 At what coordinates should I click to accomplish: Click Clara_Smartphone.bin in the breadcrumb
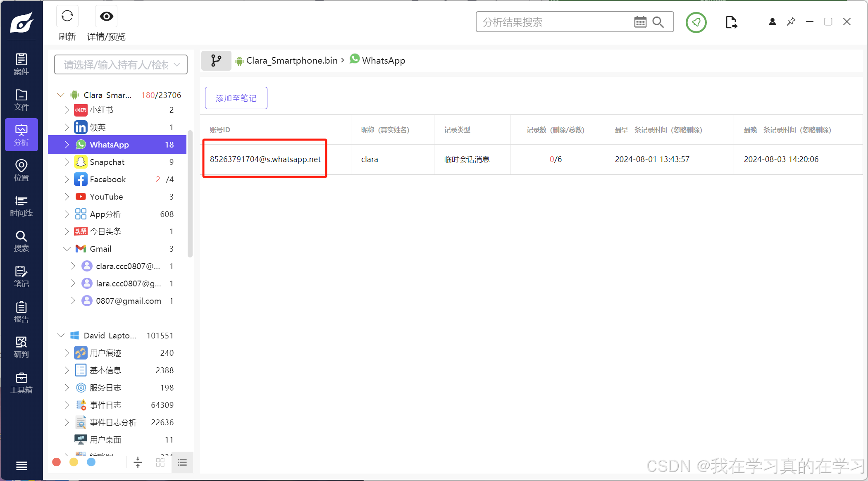[x=291, y=61]
